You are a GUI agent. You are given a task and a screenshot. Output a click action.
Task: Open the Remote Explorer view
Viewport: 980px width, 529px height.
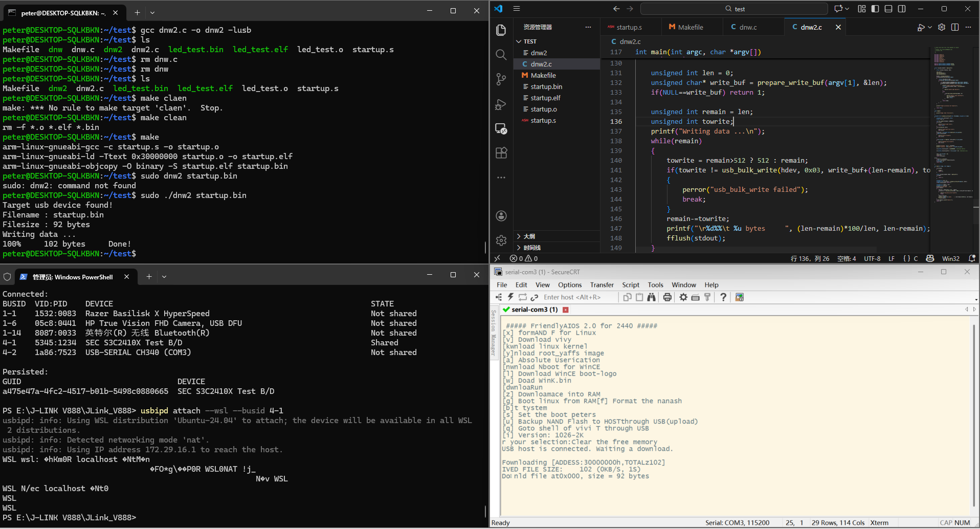point(501,128)
